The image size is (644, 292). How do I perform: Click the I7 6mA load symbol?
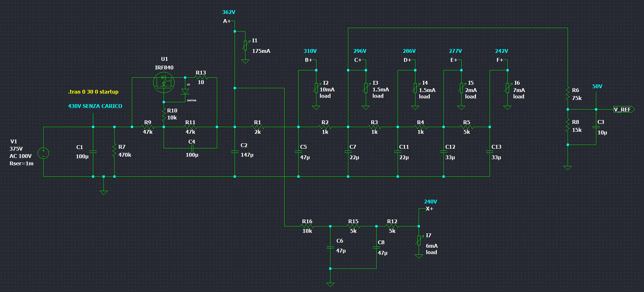coord(419,240)
